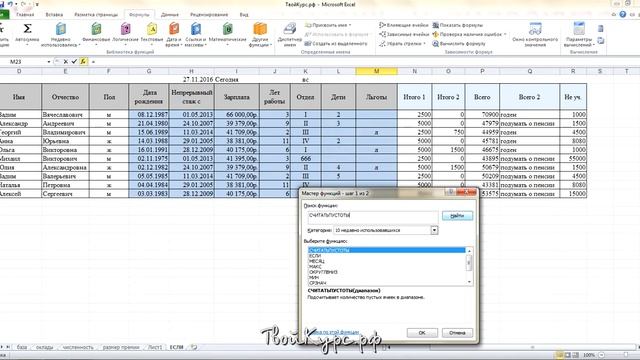
Task: Open Параметры вычислений options
Action: [x=579, y=34]
